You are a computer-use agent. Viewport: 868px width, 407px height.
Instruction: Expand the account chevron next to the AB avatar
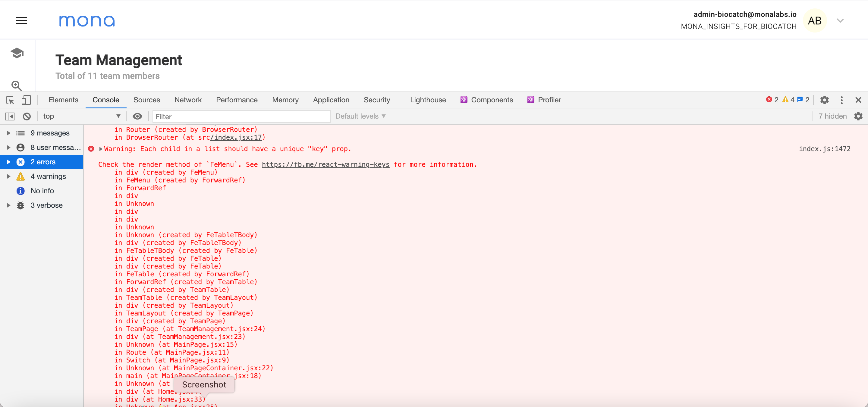(x=840, y=20)
